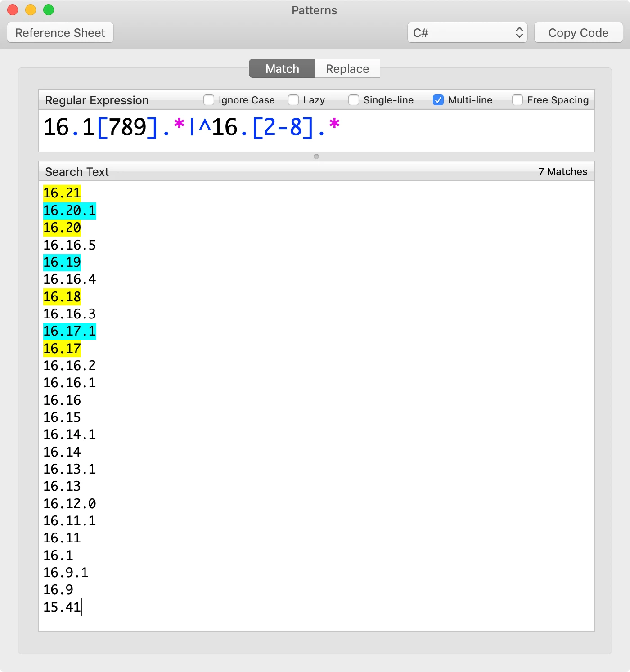
Task: Enable the Ignore Case checkbox
Action: click(x=209, y=100)
